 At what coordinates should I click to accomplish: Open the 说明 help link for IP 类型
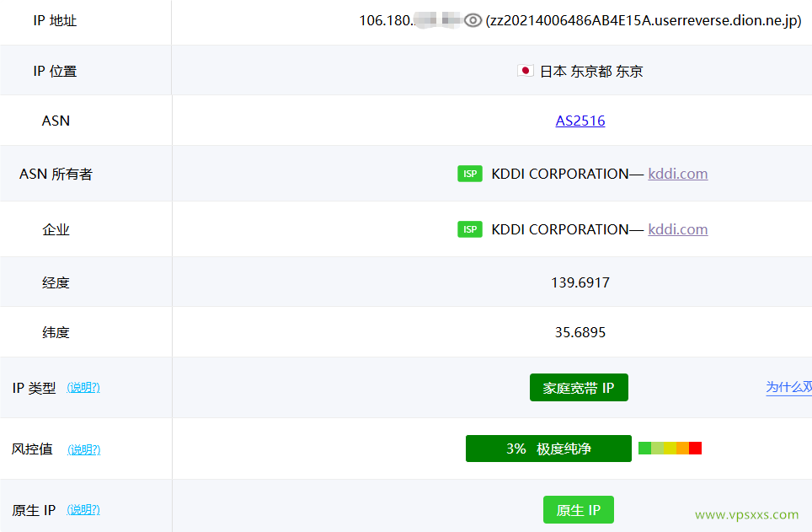[x=83, y=388]
